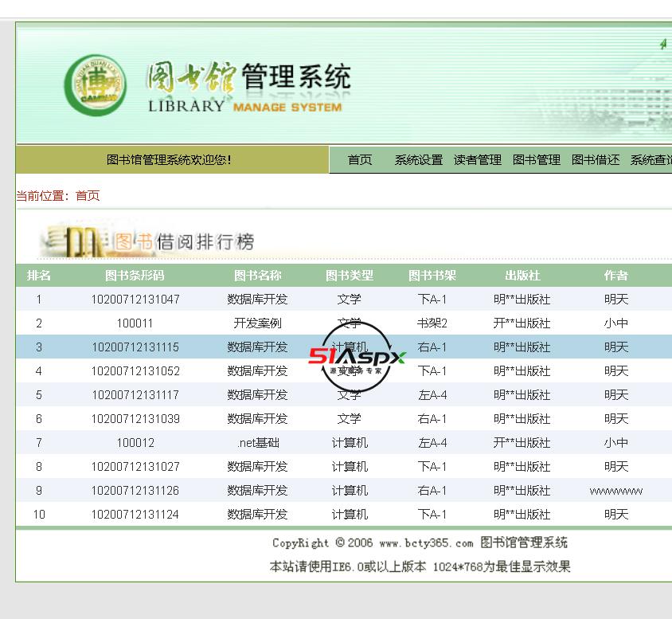This screenshot has height=619, width=672.
Task: Open the 首页 navigation menu item
Action: 360,160
